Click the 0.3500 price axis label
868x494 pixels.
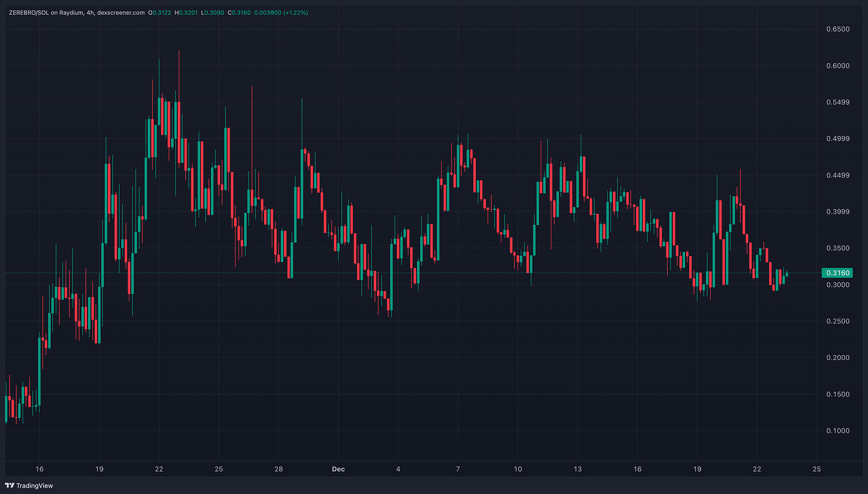(838, 248)
